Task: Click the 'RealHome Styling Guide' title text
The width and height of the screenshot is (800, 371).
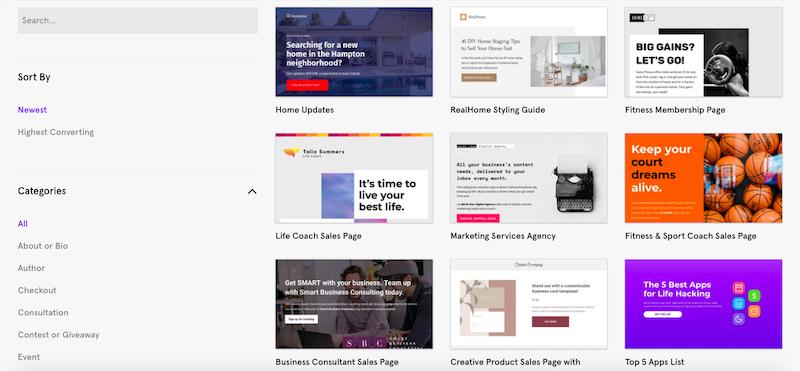Action: coord(497,110)
